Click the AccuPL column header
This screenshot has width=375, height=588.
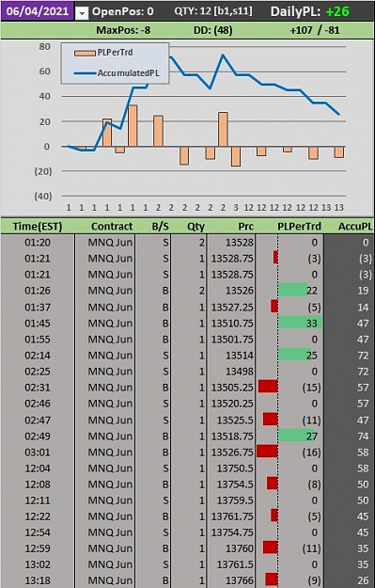(354, 227)
